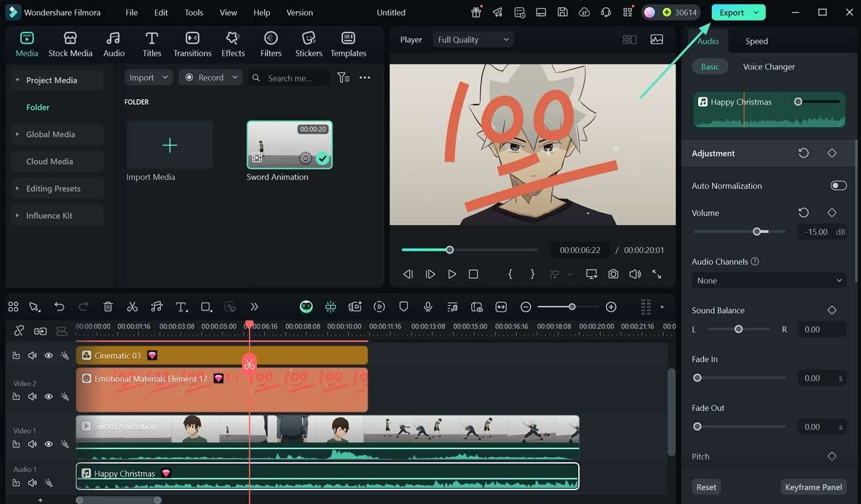The image size is (861, 504).
Task: Select the Basic audio sub-tab
Action: point(710,67)
